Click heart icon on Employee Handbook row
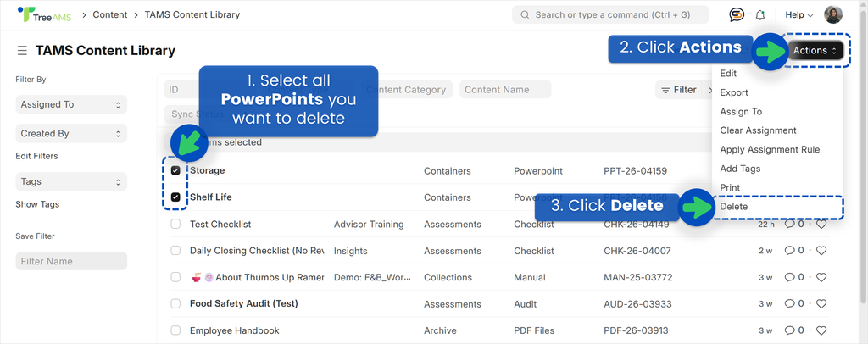 [x=821, y=330]
